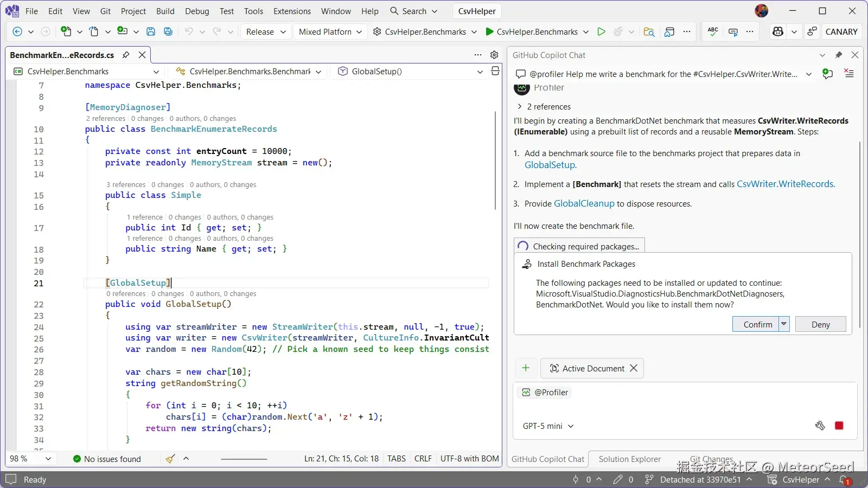Screen dimensions: 868x488
Task: Open editor settings gear icon
Action: 494,55
